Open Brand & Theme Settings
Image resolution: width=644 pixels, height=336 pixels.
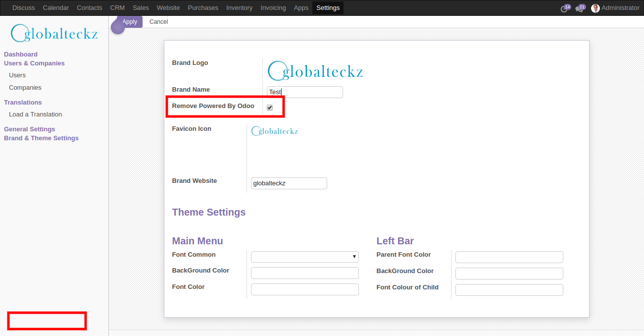point(41,138)
